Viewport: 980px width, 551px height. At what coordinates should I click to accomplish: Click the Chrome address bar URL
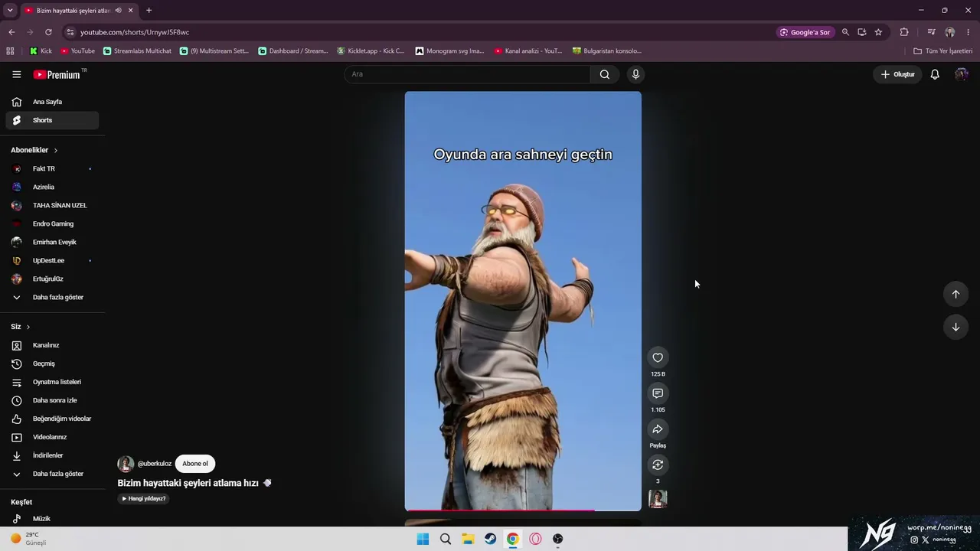[135, 32]
